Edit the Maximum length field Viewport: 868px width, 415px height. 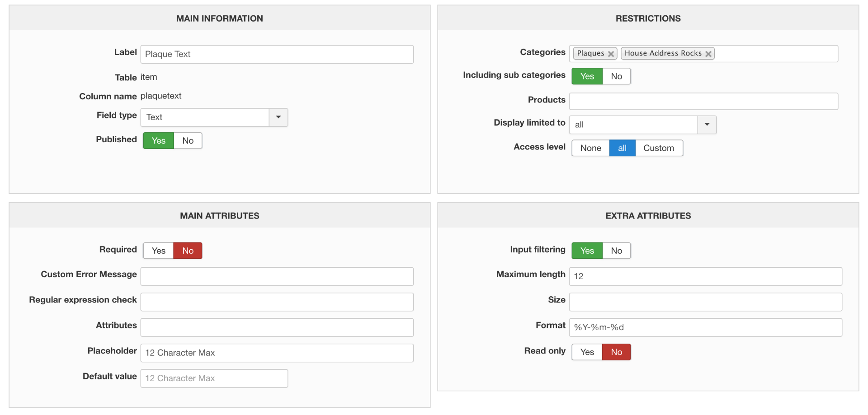(x=705, y=276)
